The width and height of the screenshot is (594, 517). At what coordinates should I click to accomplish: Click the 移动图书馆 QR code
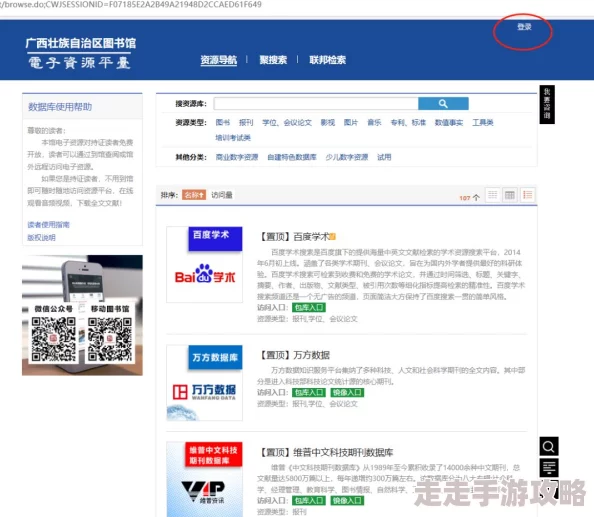110,339
